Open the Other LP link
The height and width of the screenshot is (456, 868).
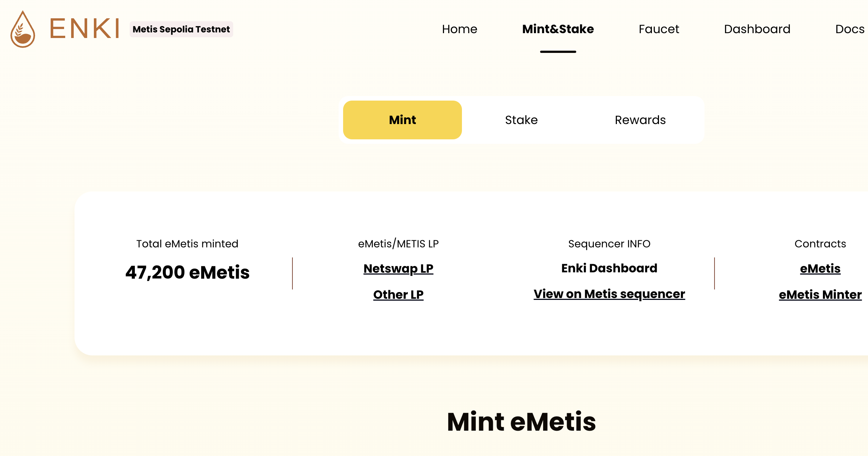398,294
